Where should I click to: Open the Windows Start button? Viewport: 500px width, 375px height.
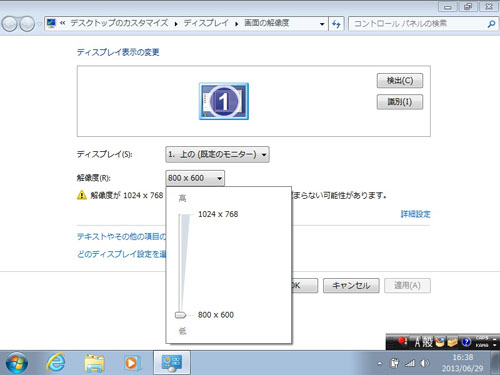(x=17, y=363)
